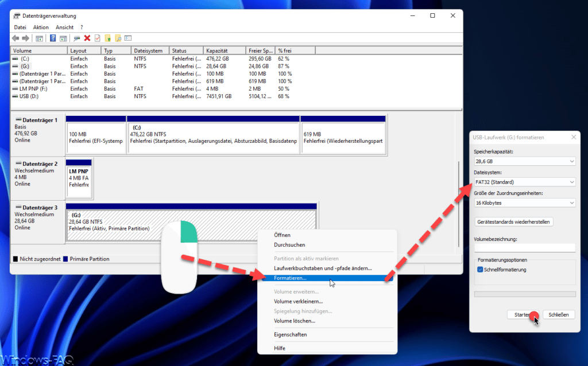The image size is (588, 366).
Task: Click the Datenträgerverwaltung title bar app icon
Action: coord(17,15)
